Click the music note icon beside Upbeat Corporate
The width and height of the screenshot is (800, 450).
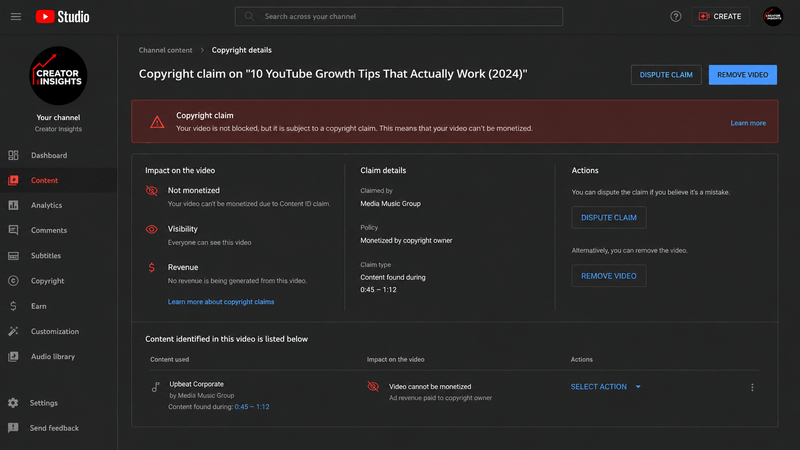(156, 387)
